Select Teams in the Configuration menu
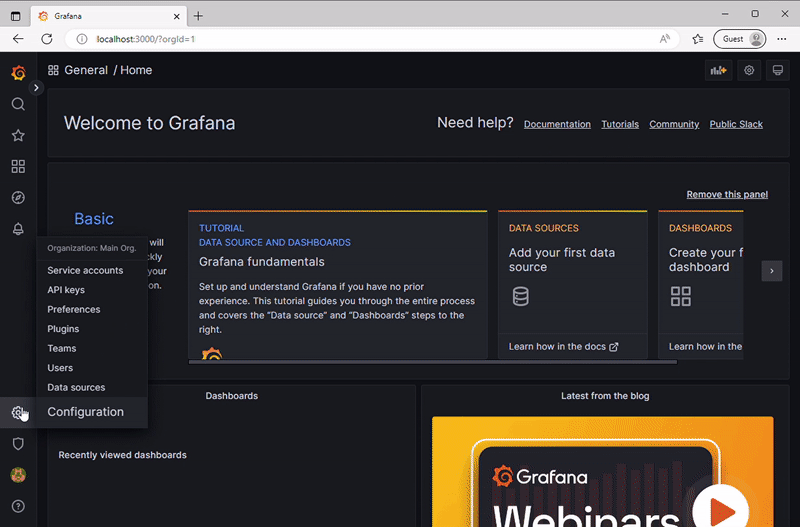800x527 pixels. 62,348
